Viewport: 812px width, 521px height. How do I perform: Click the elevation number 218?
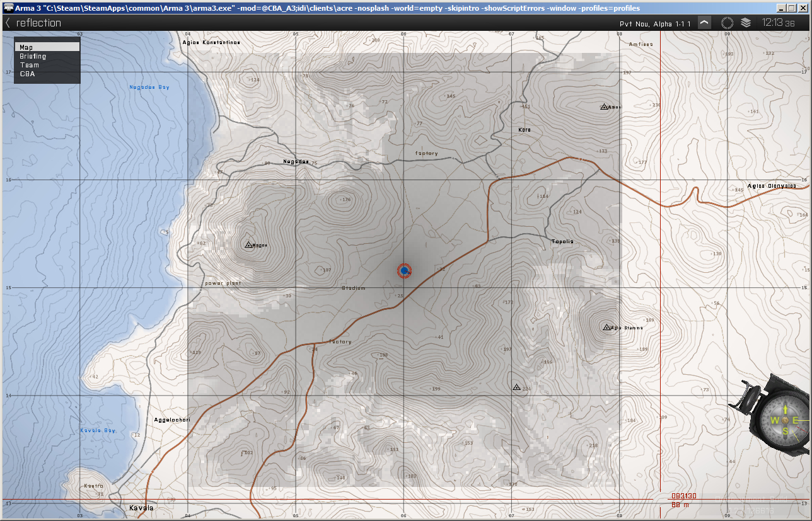593,445
